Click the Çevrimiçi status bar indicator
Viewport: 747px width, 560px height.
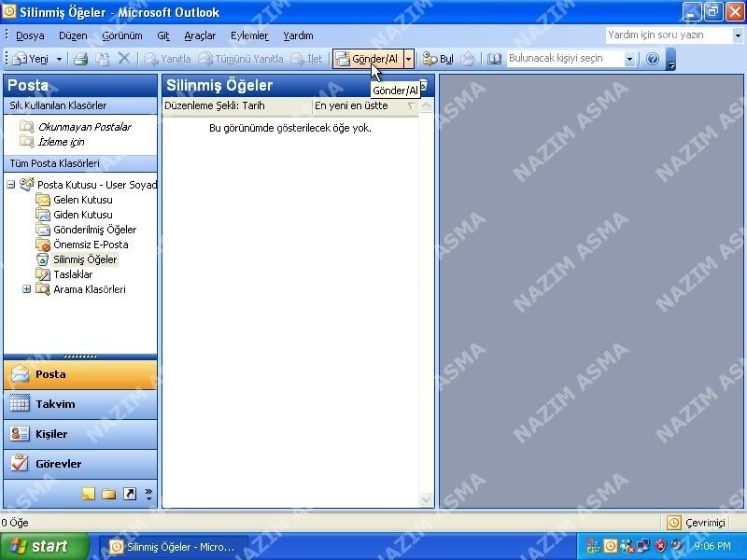(696, 523)
